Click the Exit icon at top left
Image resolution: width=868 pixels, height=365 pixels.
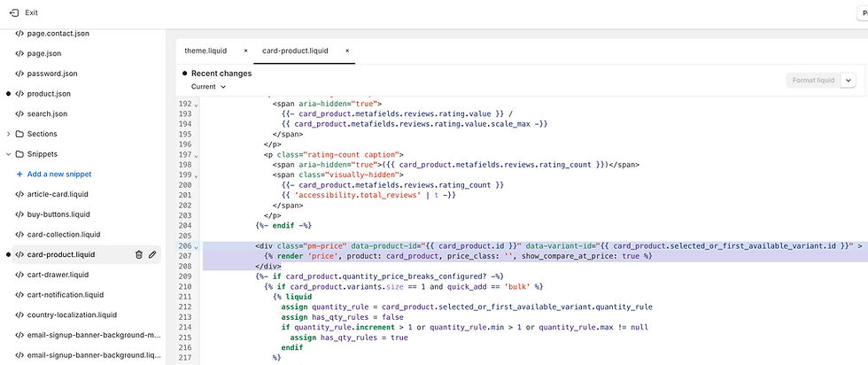coord(14,12)
